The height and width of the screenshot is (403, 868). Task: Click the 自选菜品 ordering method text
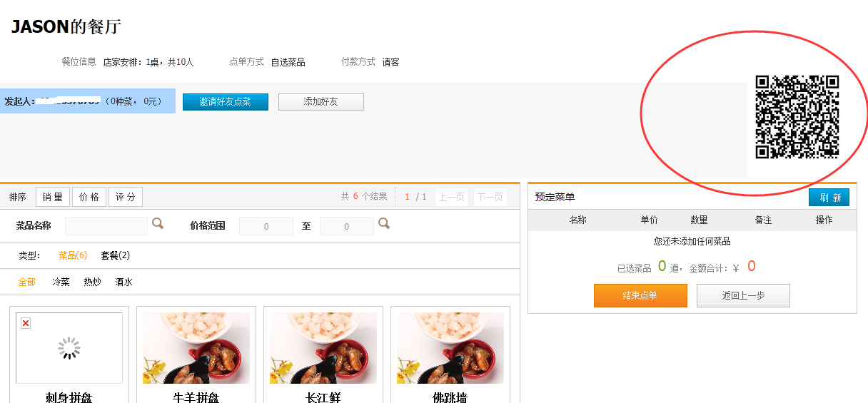pos(288,62)
